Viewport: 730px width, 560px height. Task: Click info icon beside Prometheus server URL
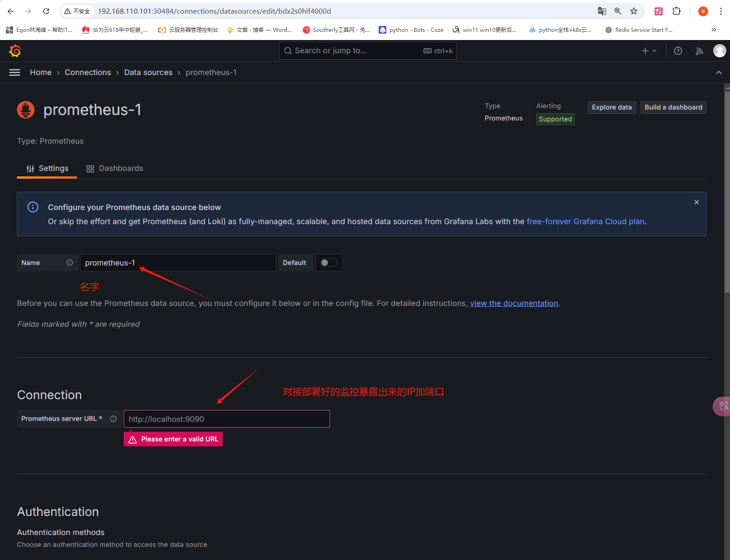(x=114, y=419)
